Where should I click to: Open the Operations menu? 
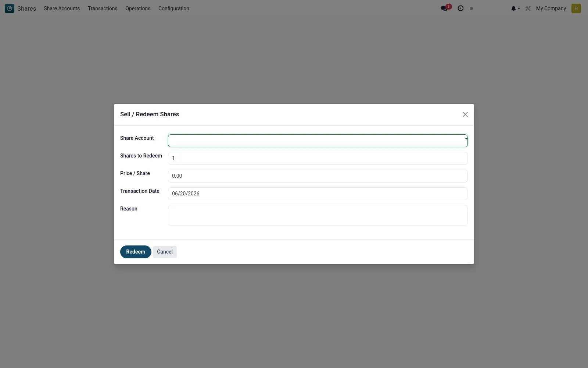point(138,8)
